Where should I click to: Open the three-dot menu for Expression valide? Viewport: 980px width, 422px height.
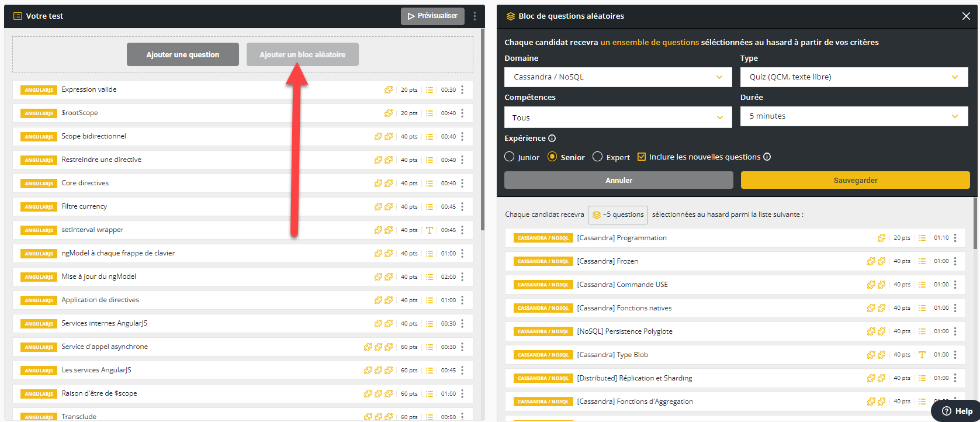click(x=462, y=90)
